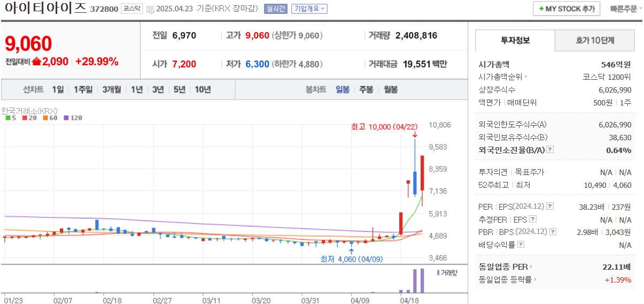Click the 거래량 value 2,408,816
This screenshot has width=644, height=304.
coord(416,36)
